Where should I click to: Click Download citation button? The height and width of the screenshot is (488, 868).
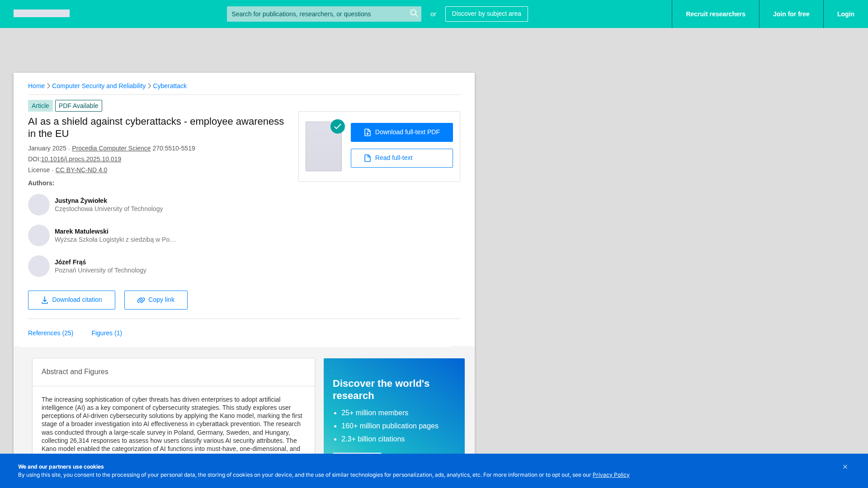(x=71, y=300)
